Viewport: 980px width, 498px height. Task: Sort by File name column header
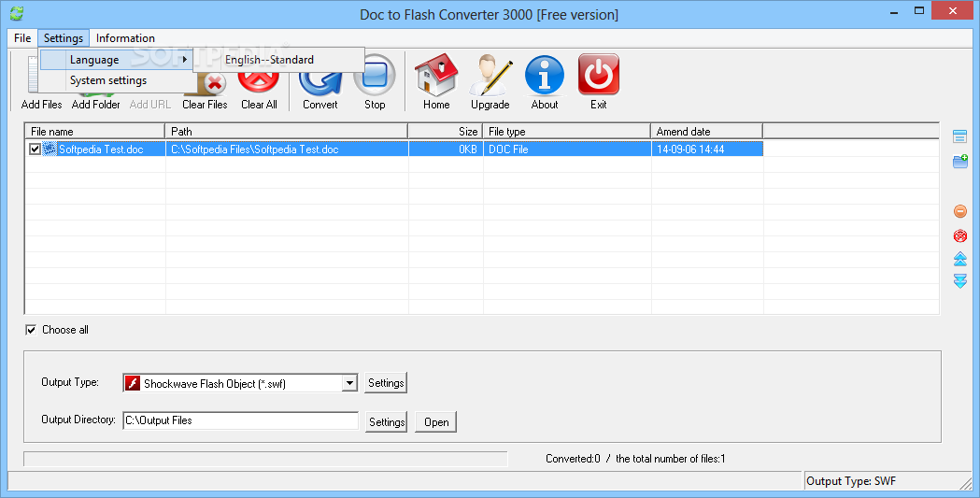[95, 131]
